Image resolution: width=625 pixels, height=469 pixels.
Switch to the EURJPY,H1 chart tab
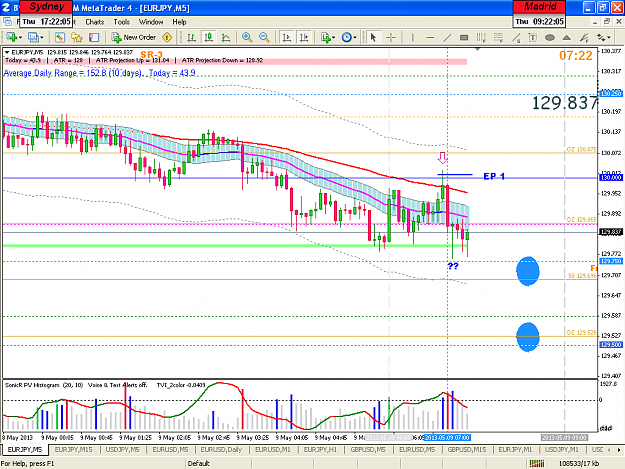(x=320, y=449)
